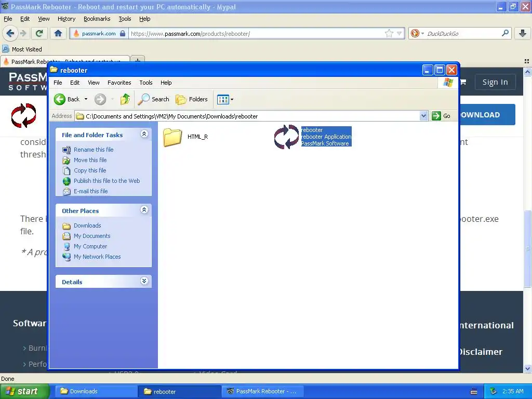Viewport: 532px width, 399px height.
Task: Open the Views dropdown arrow
Action: pyautogui.click(x=232, y=99)
